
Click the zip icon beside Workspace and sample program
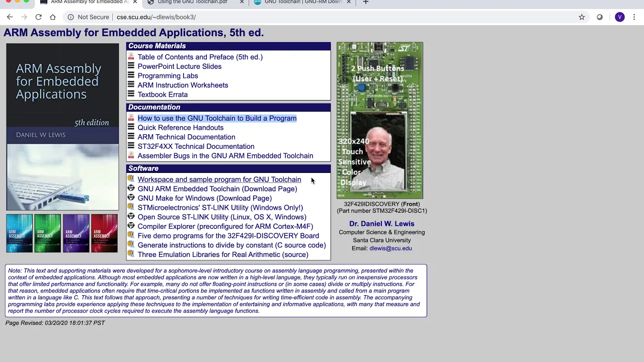pos(131,179)
